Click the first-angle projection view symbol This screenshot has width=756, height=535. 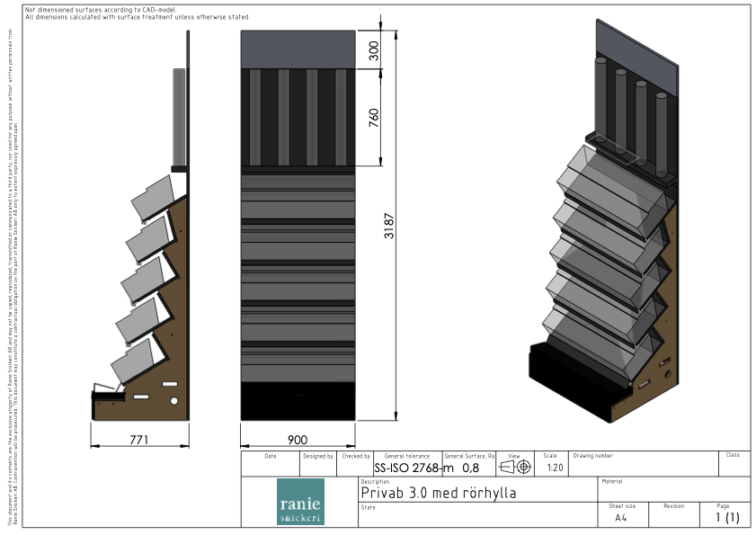tap(515, 467)
